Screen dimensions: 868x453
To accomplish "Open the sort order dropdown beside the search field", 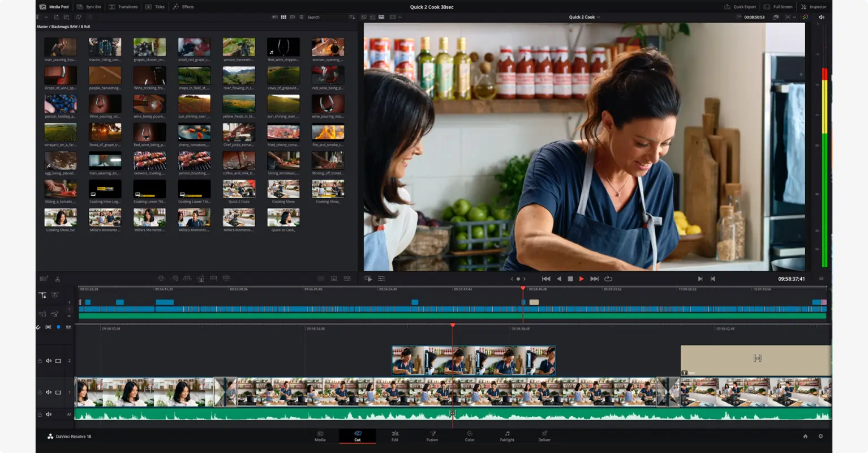I will tap(352, 17).
